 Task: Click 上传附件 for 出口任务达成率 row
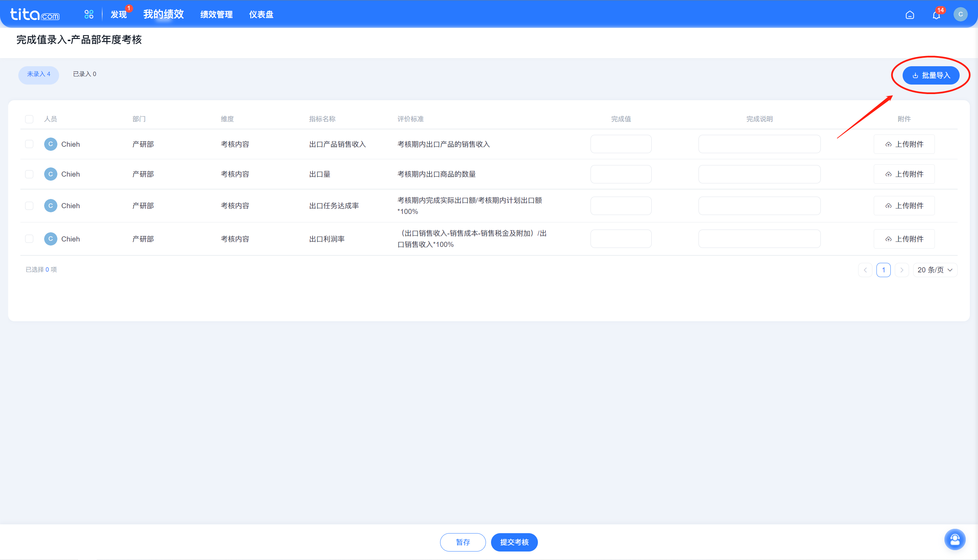point(904,205)
